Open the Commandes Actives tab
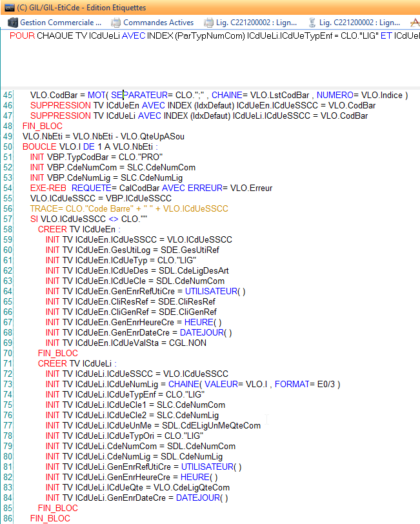Viewport: 420px width, 524px height. 158,23
